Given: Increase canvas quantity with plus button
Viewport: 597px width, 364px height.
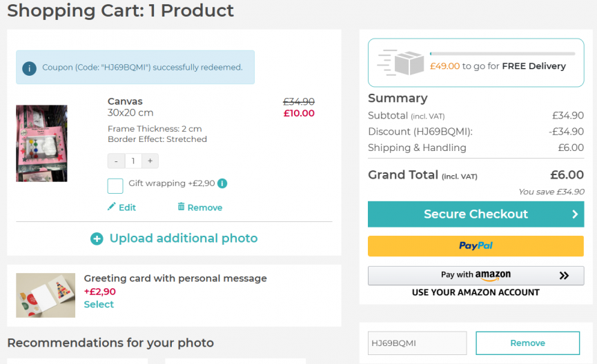Looking at the screenshot, I should click(150, 161).
